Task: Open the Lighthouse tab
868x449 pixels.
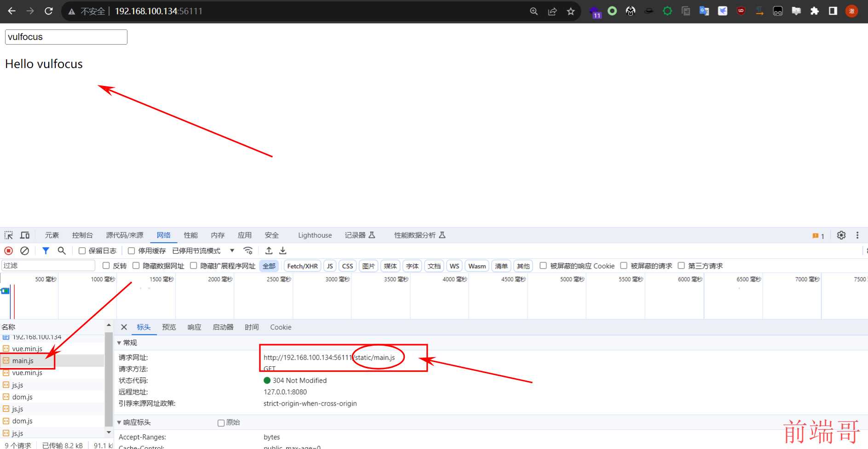Action: pyautogui.click(x=315, y=235)
